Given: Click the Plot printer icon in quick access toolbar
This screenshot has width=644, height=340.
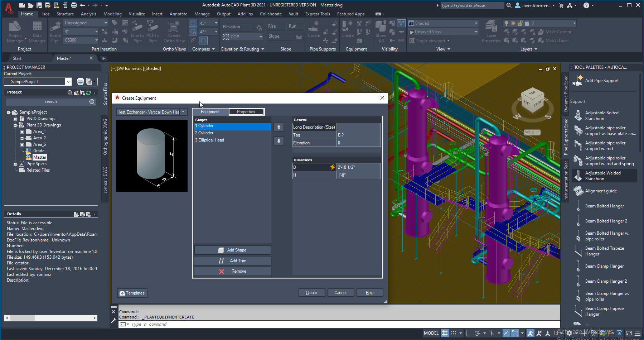Looking at the screenshot, I should (74, 5).
